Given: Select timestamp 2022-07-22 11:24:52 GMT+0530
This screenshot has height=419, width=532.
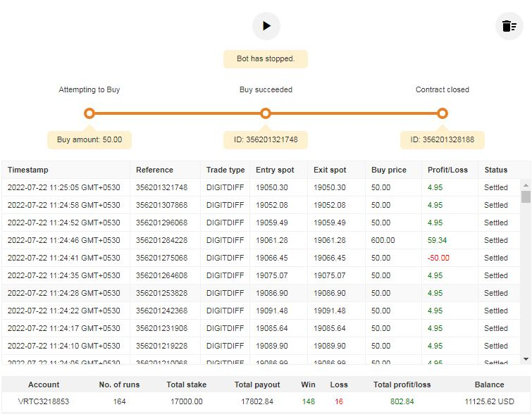Looking at the screenshot, I should click(x=64, y=223).
